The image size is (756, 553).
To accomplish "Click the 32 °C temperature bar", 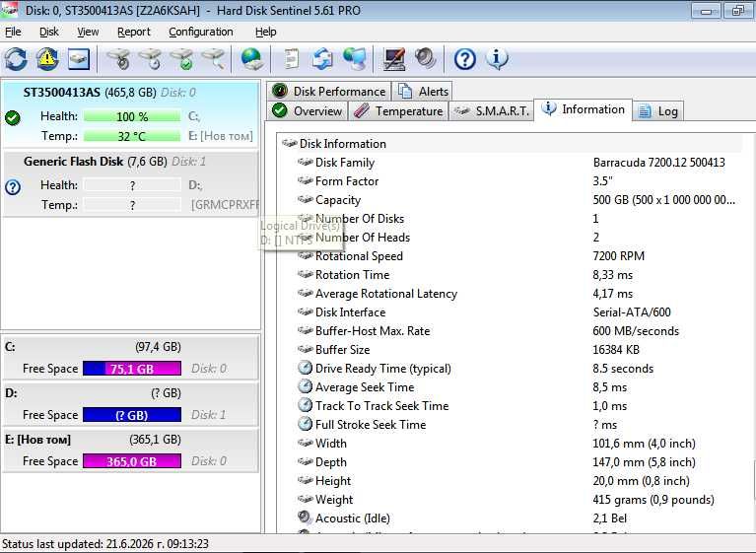I will tap(132, 136).
